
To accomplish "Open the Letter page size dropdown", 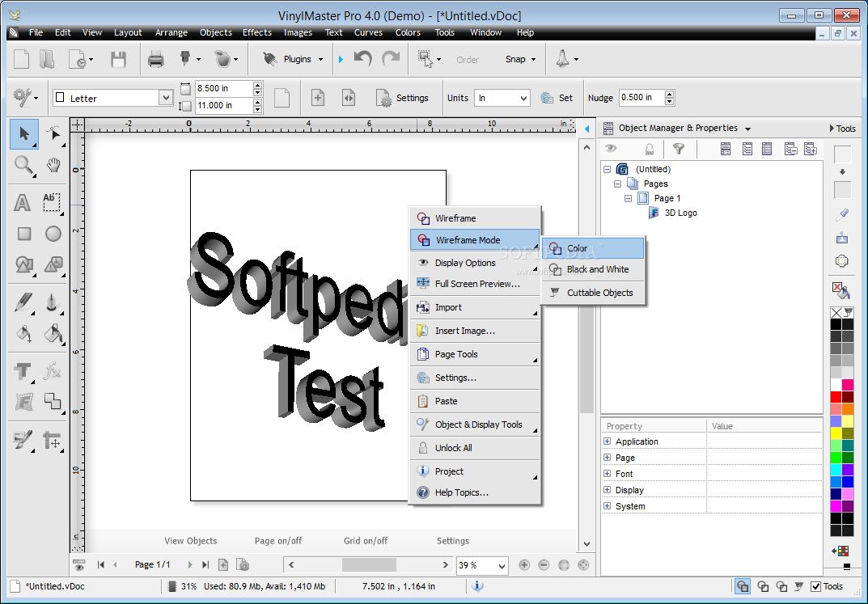I will pyautogui.click(x=165, y=98).
